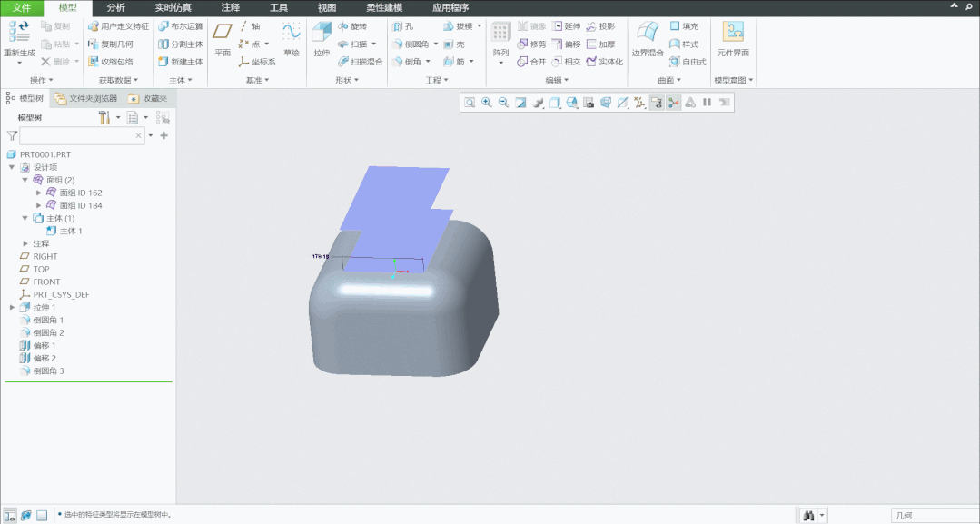
Task: Open model tree settings hammer dropdown
Action: click(x=118, y=117)
